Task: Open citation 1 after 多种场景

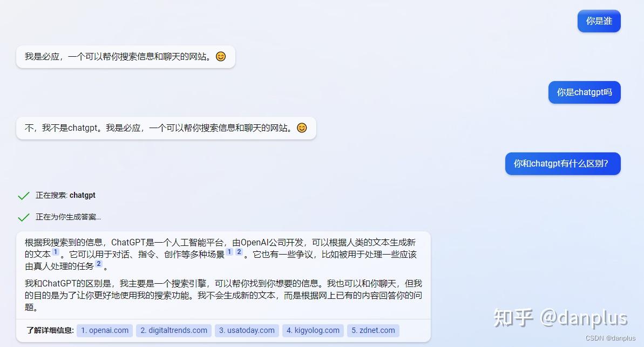Action: click(229, 252)
